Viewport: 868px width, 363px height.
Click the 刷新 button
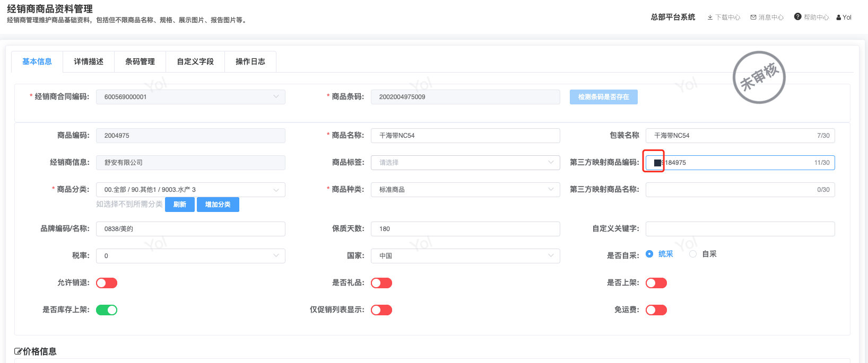click(180, 205)
